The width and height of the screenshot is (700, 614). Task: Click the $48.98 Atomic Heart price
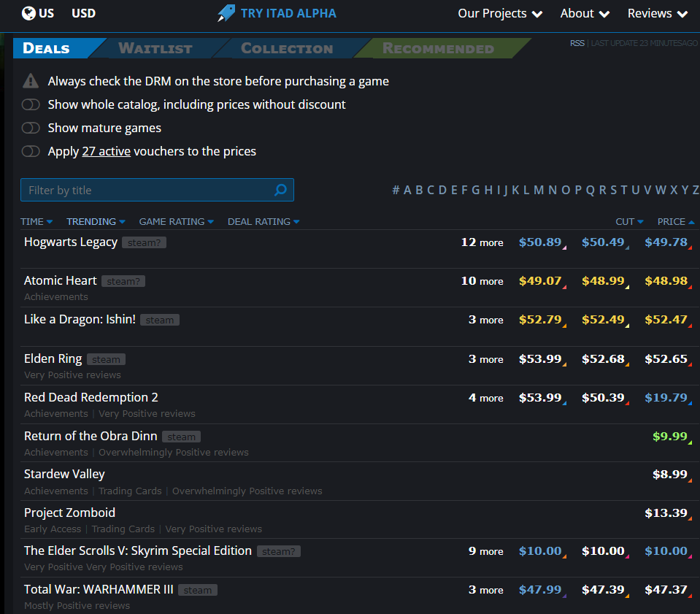[x=666, y=281]
